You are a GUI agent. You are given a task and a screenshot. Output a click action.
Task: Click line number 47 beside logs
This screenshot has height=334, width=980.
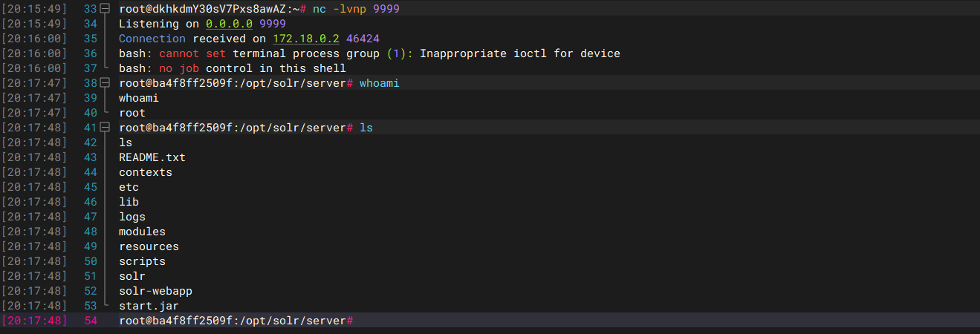[91, 217]
